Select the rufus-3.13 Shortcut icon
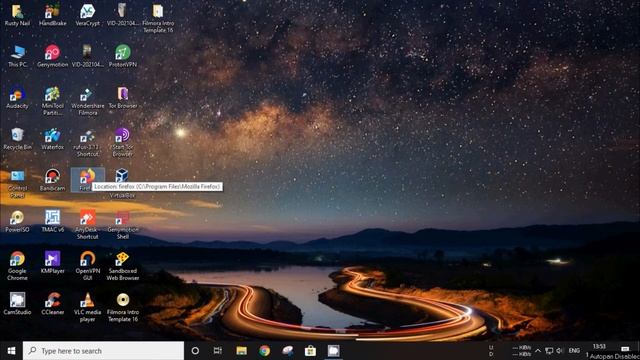This screenshot has width=640, height=360. point(87,142)
